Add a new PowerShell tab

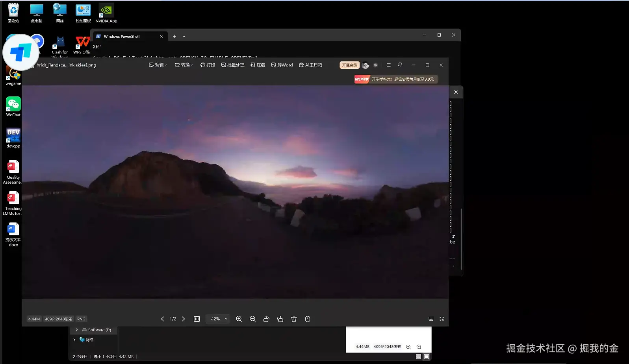174,36
